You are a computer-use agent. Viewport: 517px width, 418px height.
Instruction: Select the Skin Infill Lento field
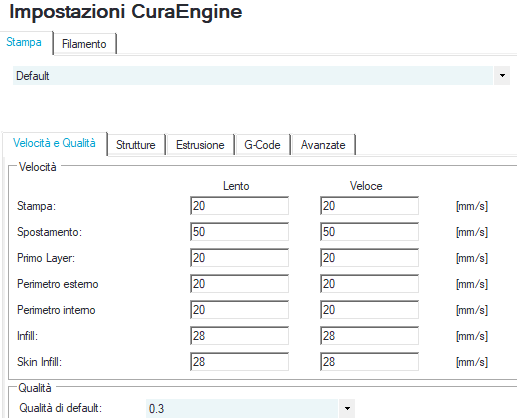(239, 362)
